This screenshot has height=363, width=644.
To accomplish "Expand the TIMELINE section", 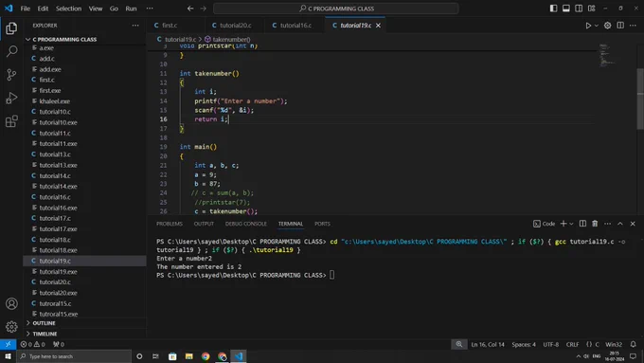I will click(45, 334).
